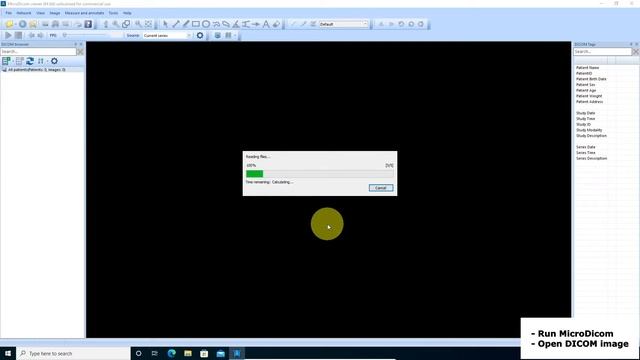Select the polygon annotation tool
Viewport: 640px width, 360px height.
[226, 24]
